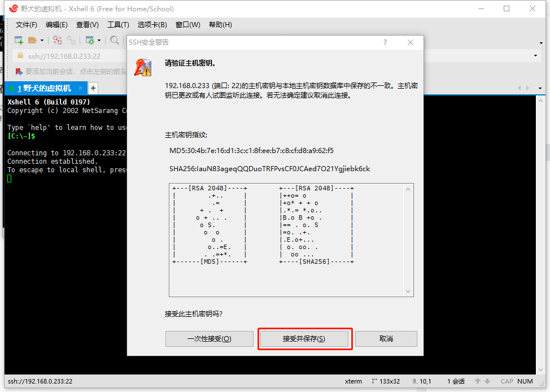The width and height of the screenshot is (550, 392).
Task: Open the 文件(F) menu
Action: [x=27, y=24]
